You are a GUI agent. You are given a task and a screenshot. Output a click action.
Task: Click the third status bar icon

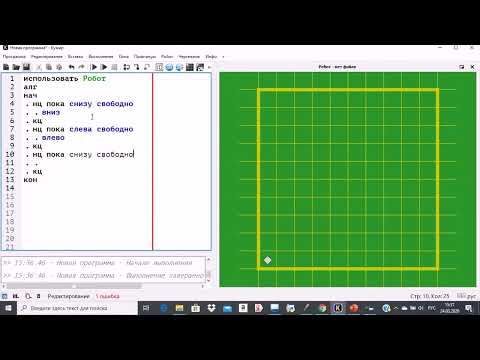pos(28,296)
